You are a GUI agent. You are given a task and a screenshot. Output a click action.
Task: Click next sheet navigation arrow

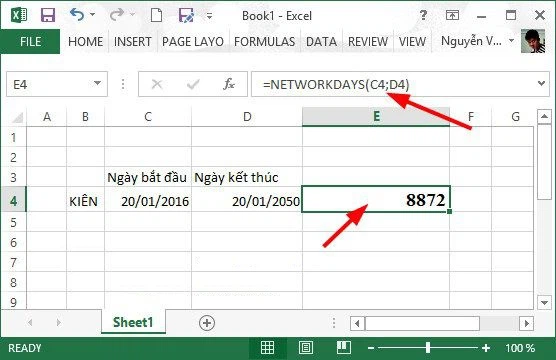(59, 322)
